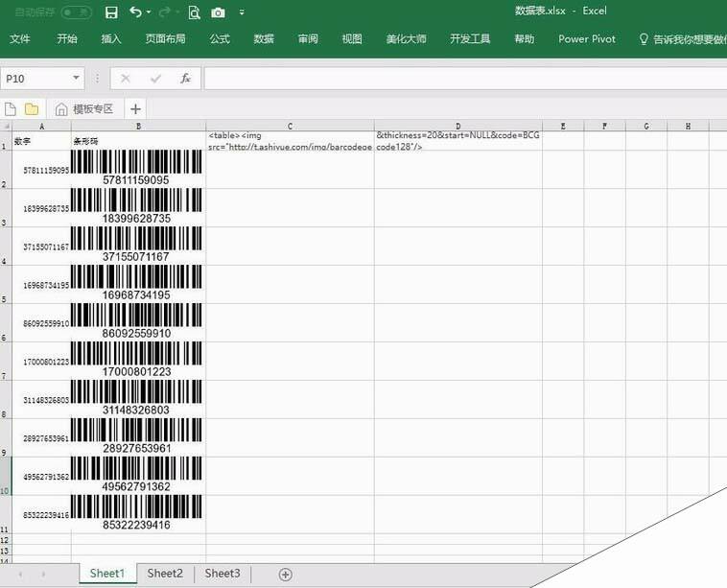Select column C header
The image size is (727, 588).
click(x=291, y=126)
